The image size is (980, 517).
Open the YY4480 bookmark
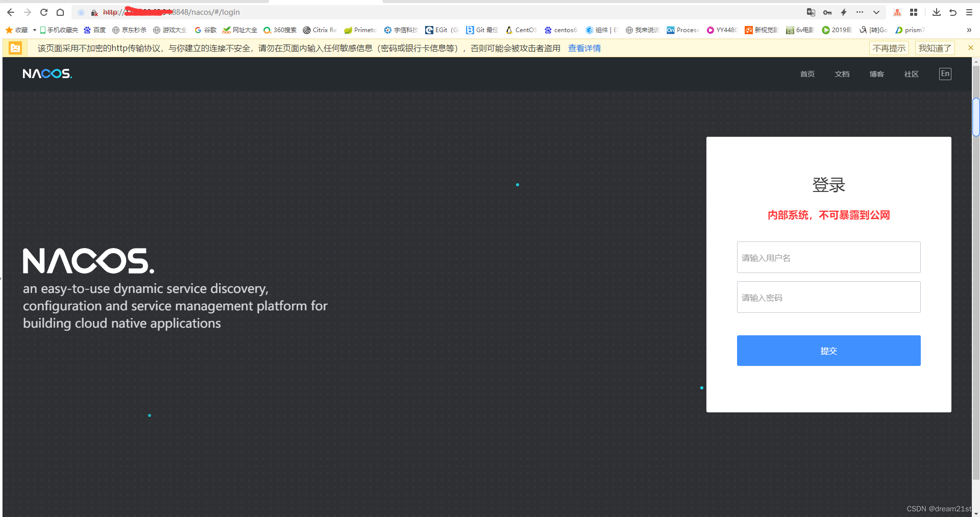pos(722,30)
